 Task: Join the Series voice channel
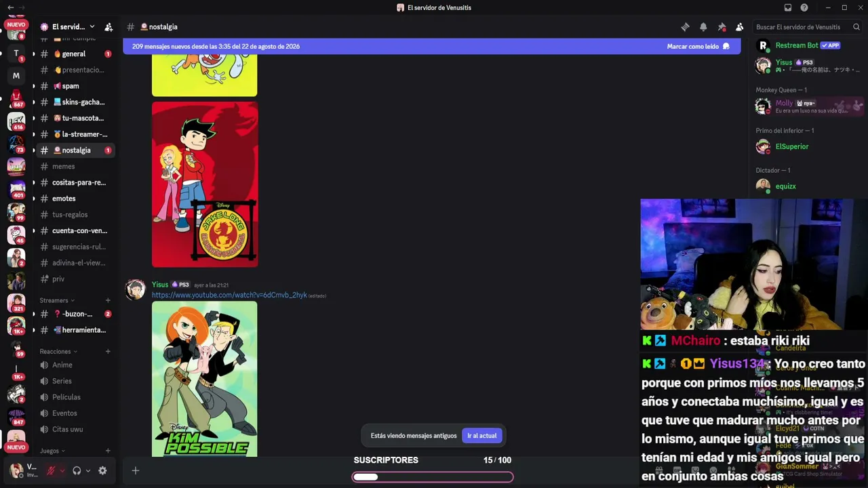75,381
